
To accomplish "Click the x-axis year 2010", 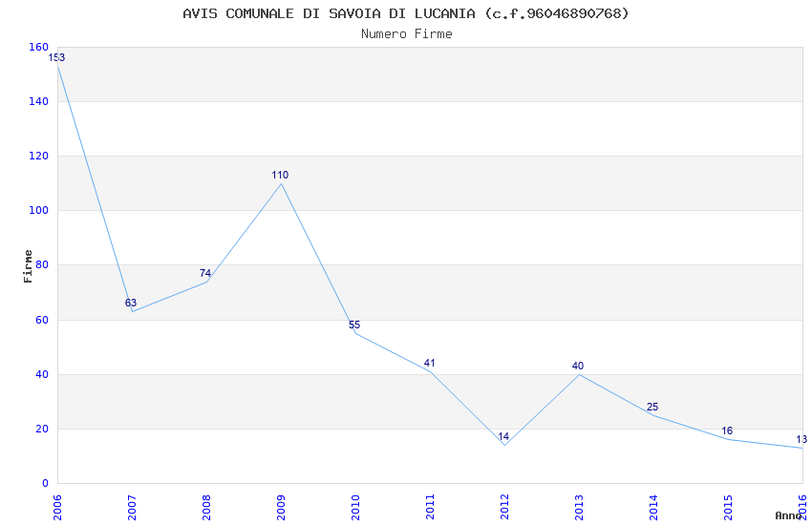I will (x=355, y=508).
